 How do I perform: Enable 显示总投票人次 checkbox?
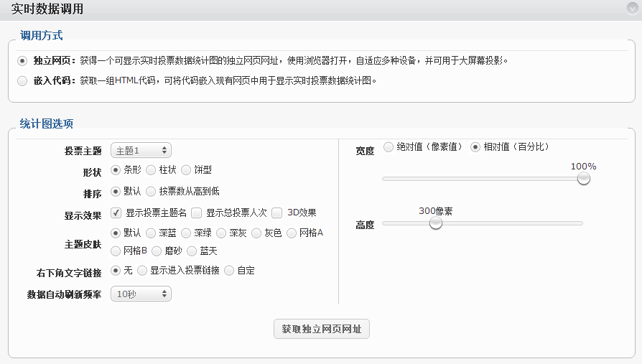click(x=196, y=213)
